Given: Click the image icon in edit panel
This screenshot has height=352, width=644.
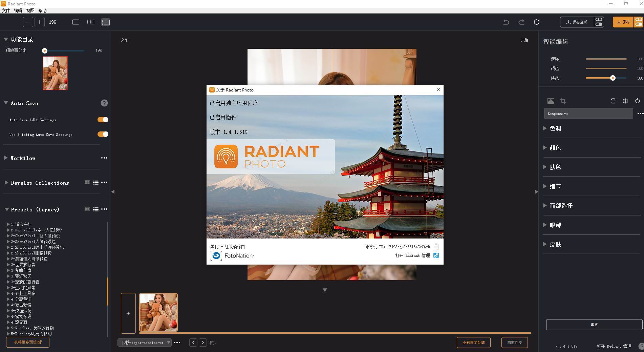Looking at the screenshot, I should (551, 101).
